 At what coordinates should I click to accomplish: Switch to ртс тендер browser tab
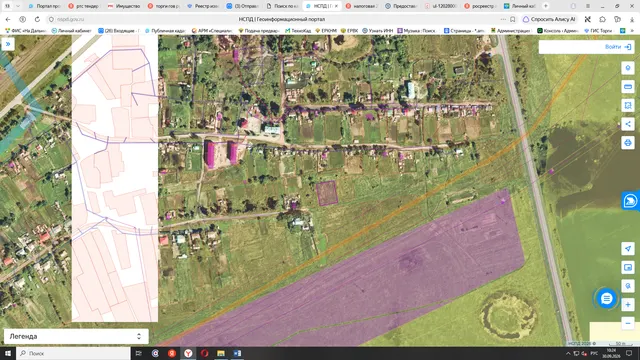(x=84, y=6)
